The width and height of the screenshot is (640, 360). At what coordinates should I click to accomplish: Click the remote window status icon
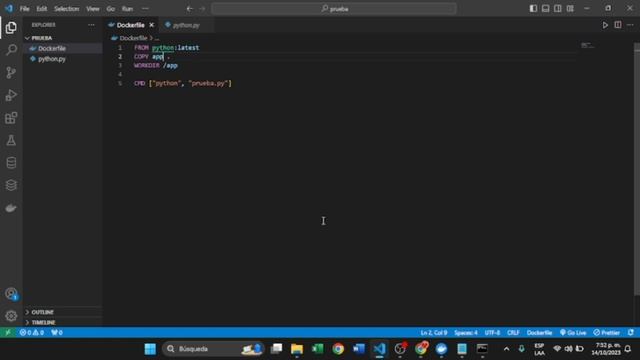8,333
